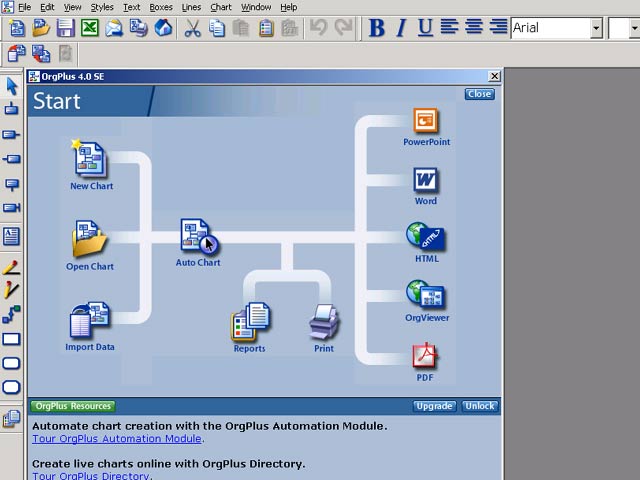Expand the Arial font dropdown
Image resolution: width=640 pixels, height=480 pixels.
596,28
